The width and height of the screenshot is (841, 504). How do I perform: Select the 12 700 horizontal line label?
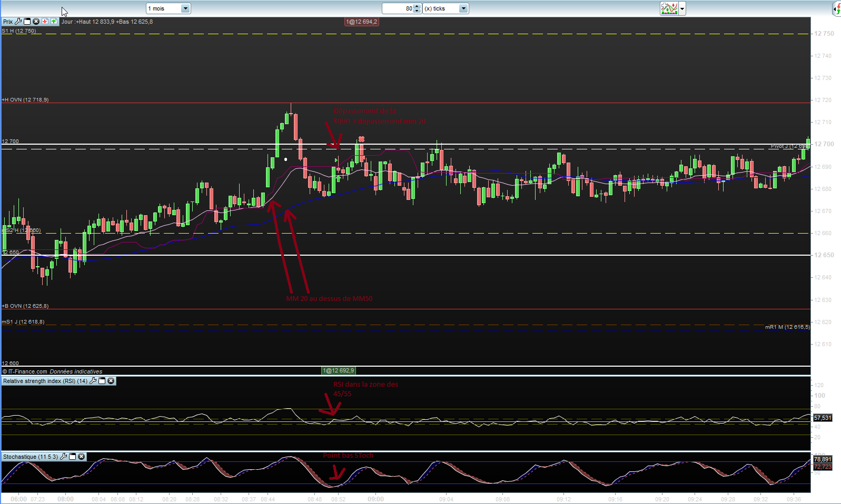click(11, 142)
